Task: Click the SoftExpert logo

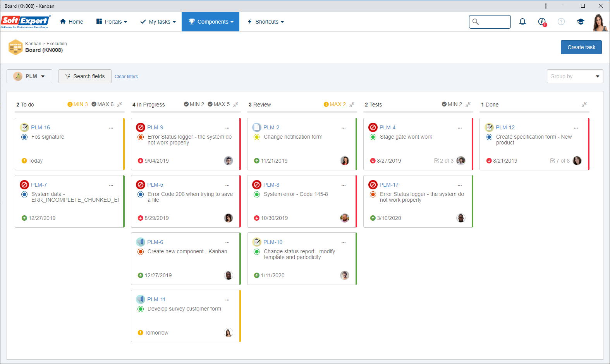Action: tap(26, 22)
